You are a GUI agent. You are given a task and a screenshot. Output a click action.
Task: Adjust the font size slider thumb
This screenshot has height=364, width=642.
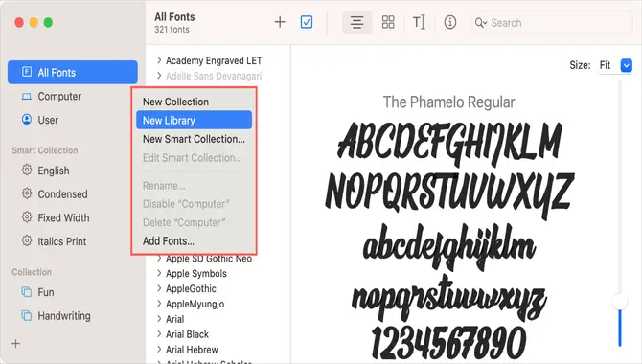pos(620,302)
